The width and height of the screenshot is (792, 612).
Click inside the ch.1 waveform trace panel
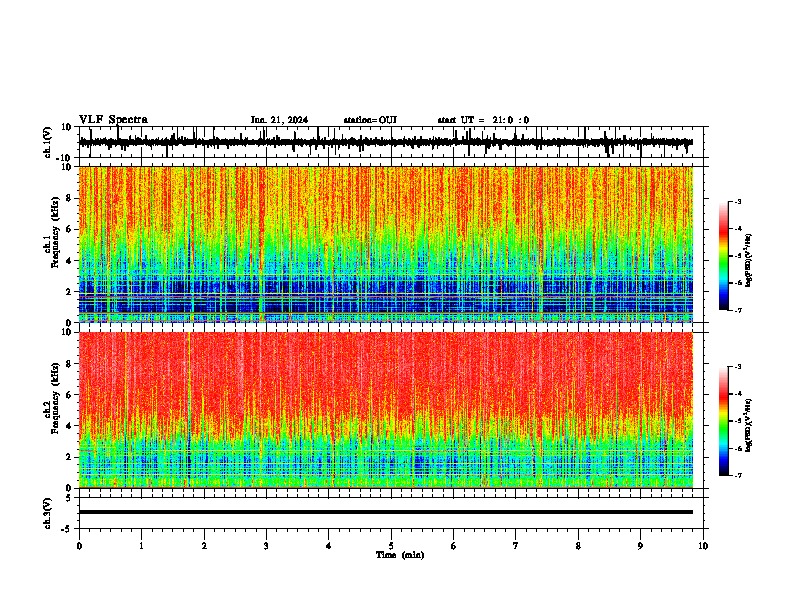tap(393, 142)
